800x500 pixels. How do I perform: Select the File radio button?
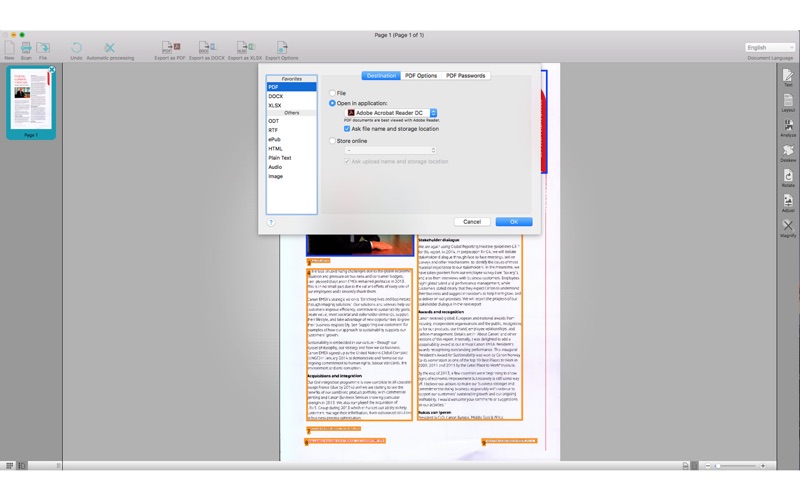(x=332, y=93)
